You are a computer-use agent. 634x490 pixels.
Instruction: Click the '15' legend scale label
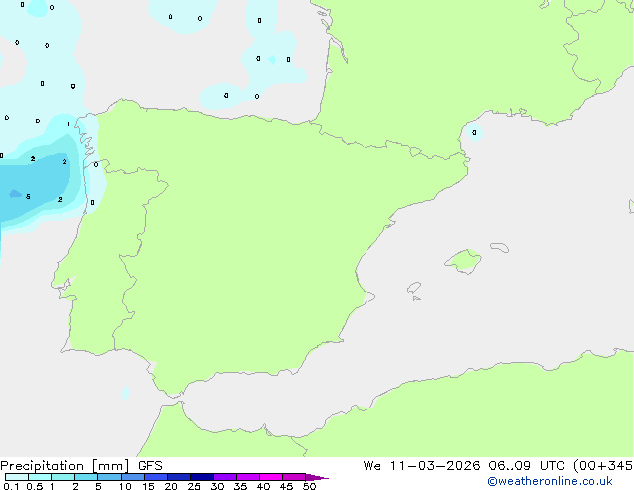148,486
